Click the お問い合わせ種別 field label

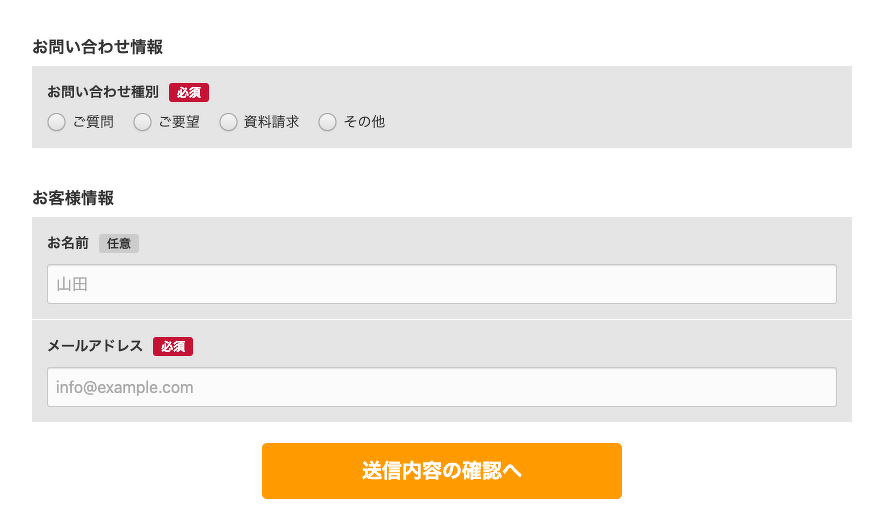click(x=103, y=92)
